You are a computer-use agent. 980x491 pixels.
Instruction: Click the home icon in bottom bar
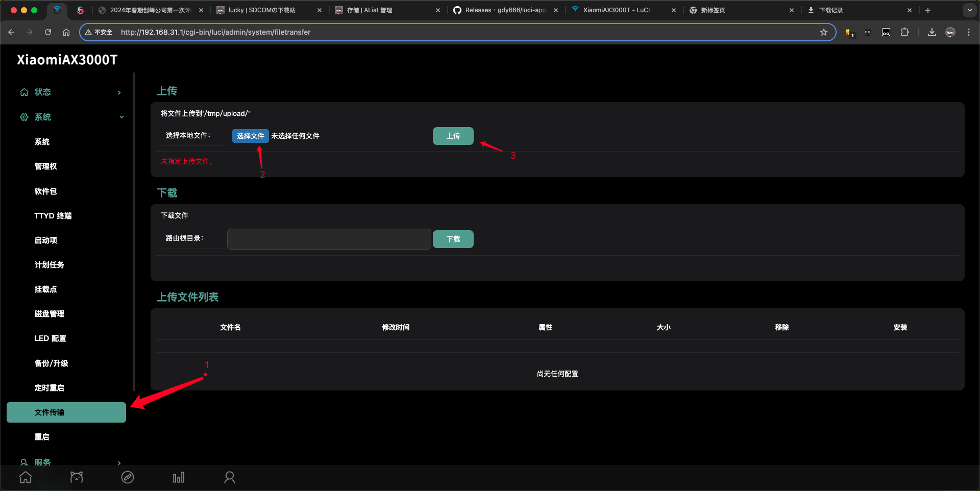[x=26, y=478]
